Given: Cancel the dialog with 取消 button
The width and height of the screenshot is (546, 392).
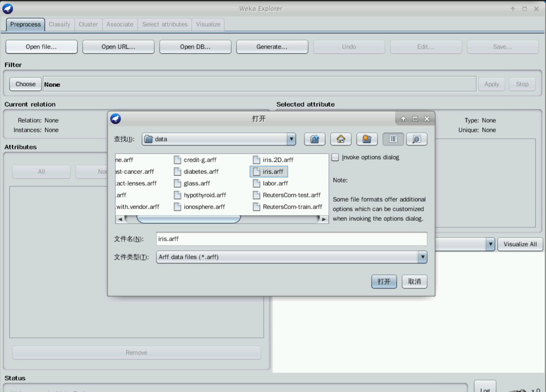Looking at the screenshot, I should 414,282.
